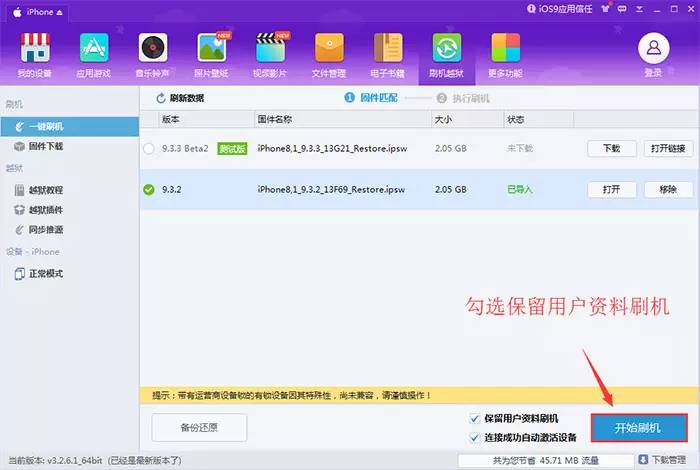The image size is (700, 470).
Task: Click 开始刷机 start flashing button
Action: coord(639,428)
